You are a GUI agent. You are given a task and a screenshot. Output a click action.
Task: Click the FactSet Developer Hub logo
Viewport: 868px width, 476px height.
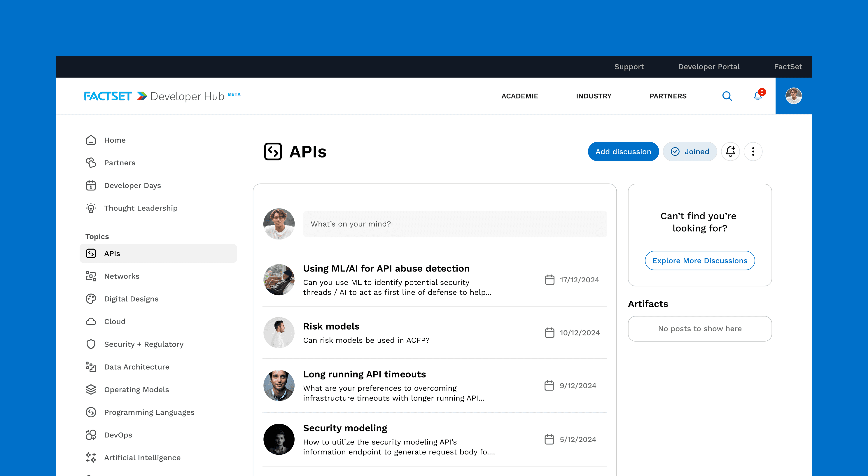tap(162, 96)
